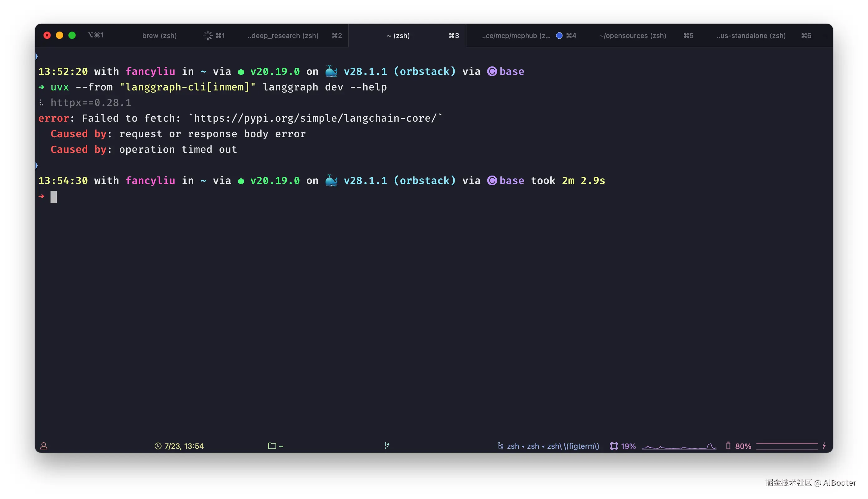Click the git branch icon in status bar
This screenshot has width=868, height=499.
(387, 446)
